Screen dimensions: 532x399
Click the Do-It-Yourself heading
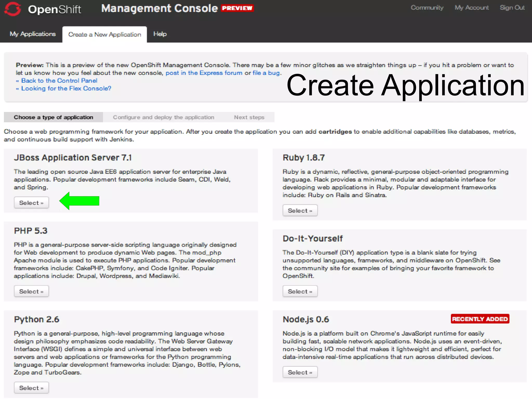(x=313, y=239)
